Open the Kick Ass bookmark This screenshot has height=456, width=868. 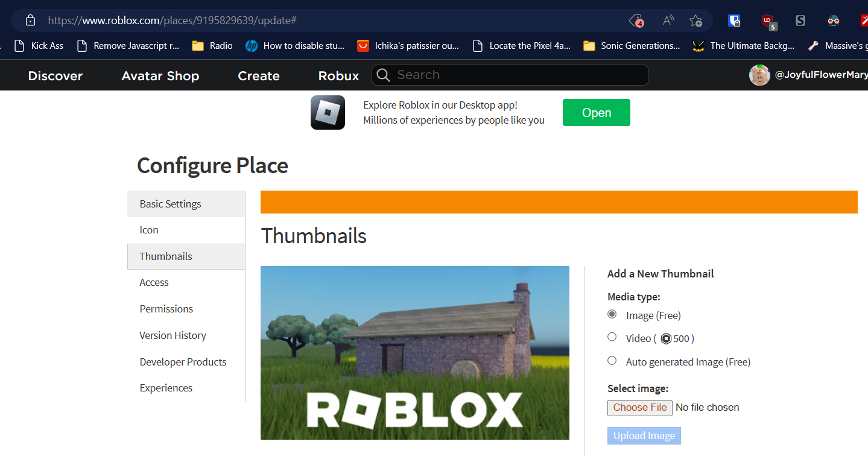[39, 46]
